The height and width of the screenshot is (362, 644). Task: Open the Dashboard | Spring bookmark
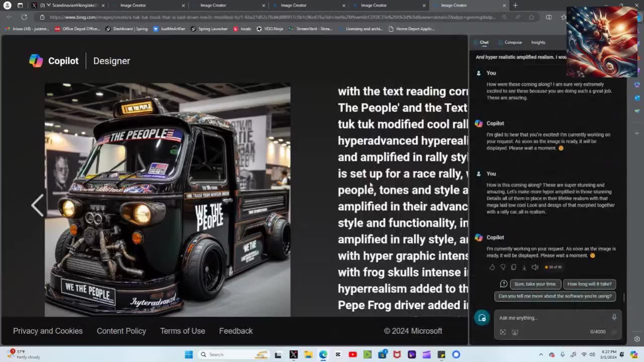[126, 29]
